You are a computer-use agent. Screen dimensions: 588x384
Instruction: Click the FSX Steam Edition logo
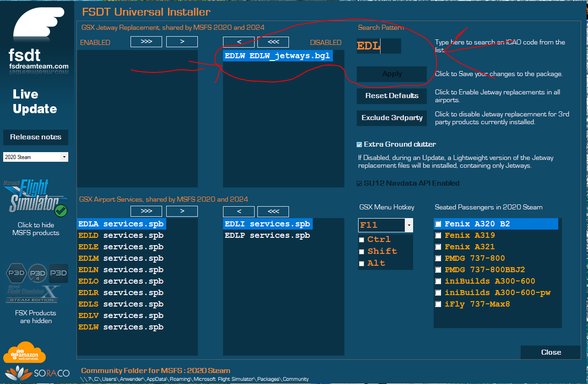[33, 293]
